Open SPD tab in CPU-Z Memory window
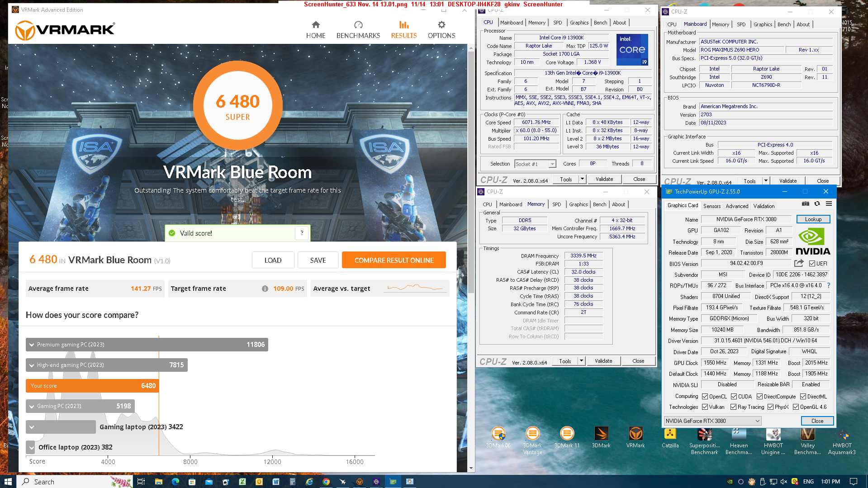This screenshot has height=488, width=868. coord(557,204)
